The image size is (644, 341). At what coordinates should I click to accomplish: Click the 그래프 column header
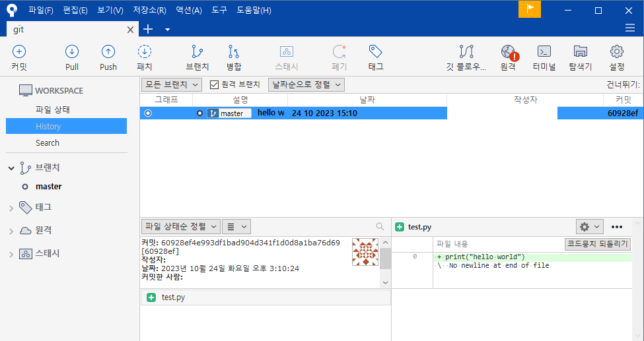tap(166, 100)
